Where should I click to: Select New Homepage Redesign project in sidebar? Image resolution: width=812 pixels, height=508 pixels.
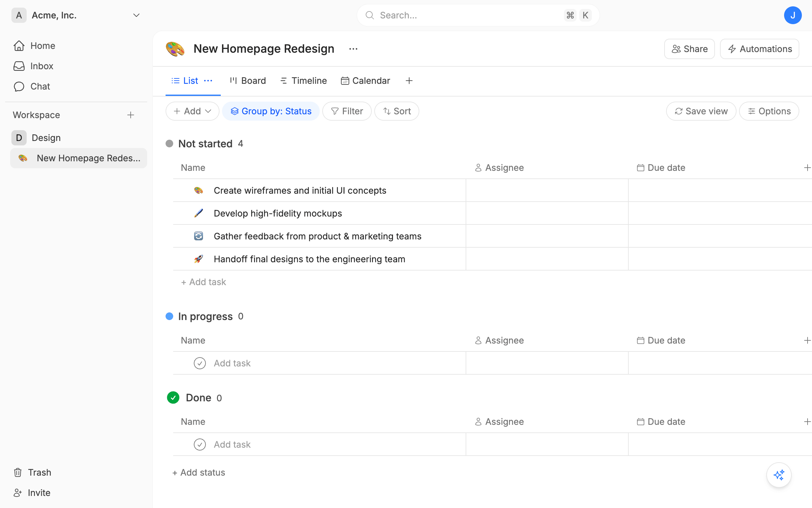79,158
